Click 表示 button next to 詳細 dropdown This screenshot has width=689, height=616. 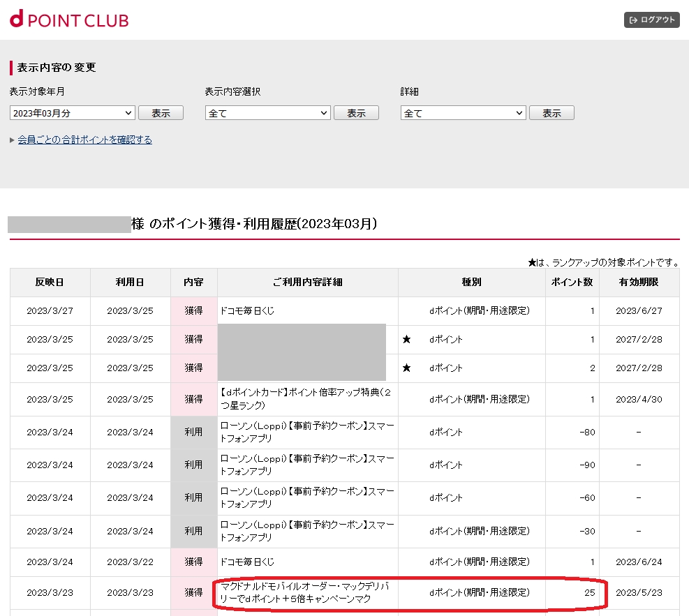(552, 113)
